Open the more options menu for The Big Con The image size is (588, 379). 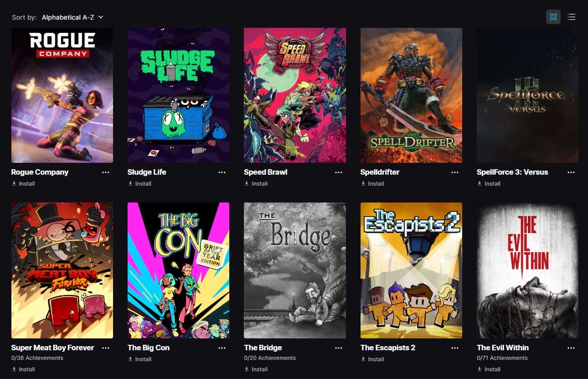pyautogui.click(x=222, y=348)
